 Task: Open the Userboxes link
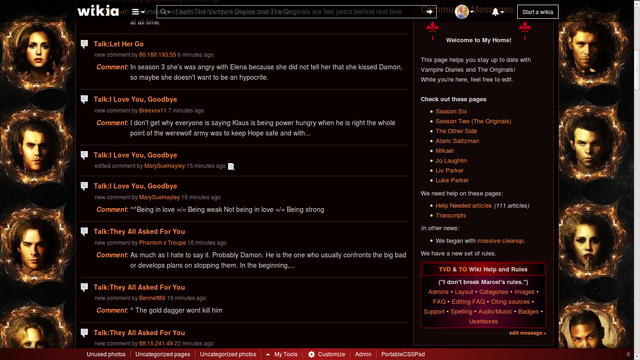pyautogui.click(x=483, y=321)
